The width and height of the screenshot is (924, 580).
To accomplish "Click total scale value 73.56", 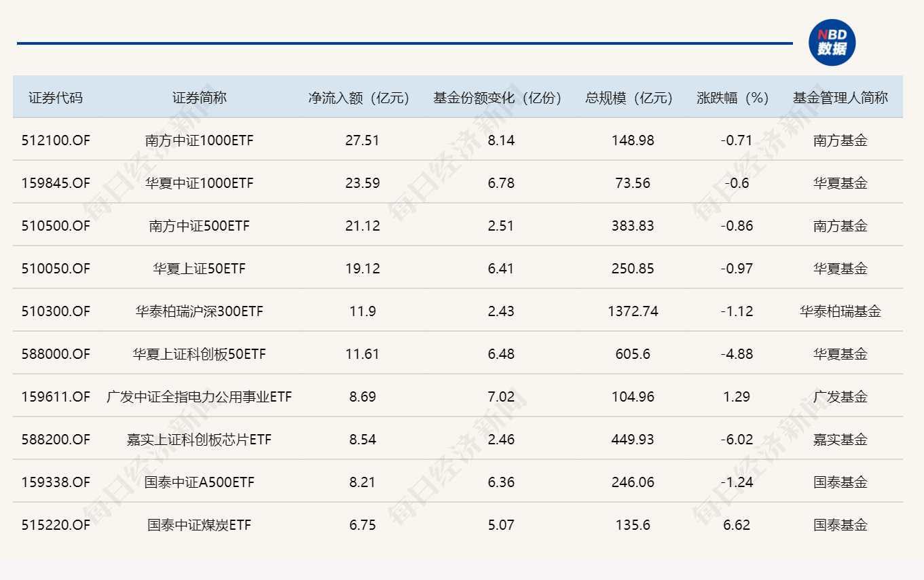I will (632, 183).
